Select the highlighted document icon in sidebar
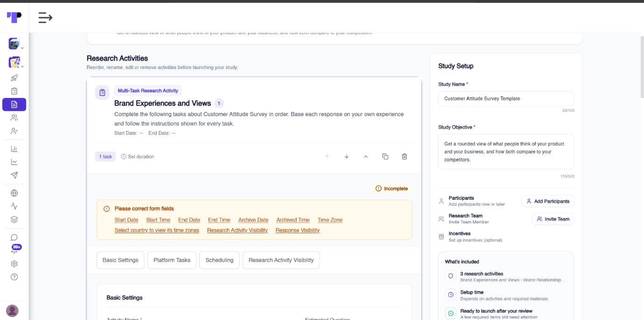644x320 pixels. click(x=14, y=104)
